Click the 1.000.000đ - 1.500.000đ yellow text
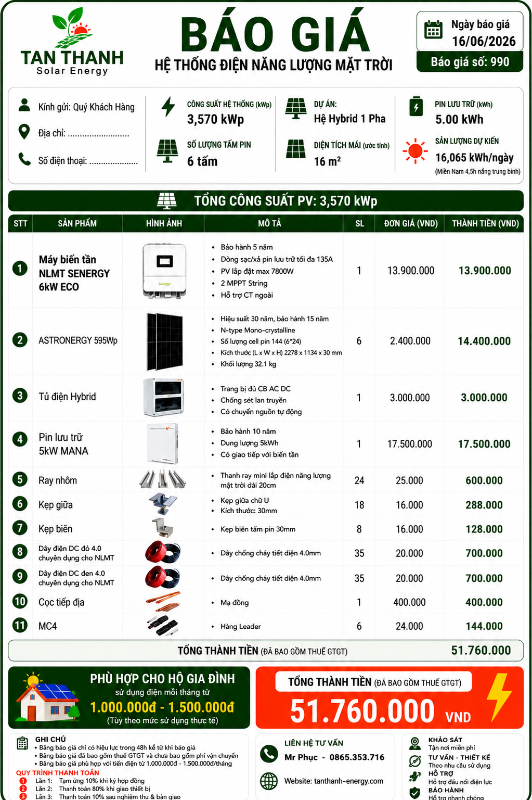532x800 pixels. tap(162, 707)
